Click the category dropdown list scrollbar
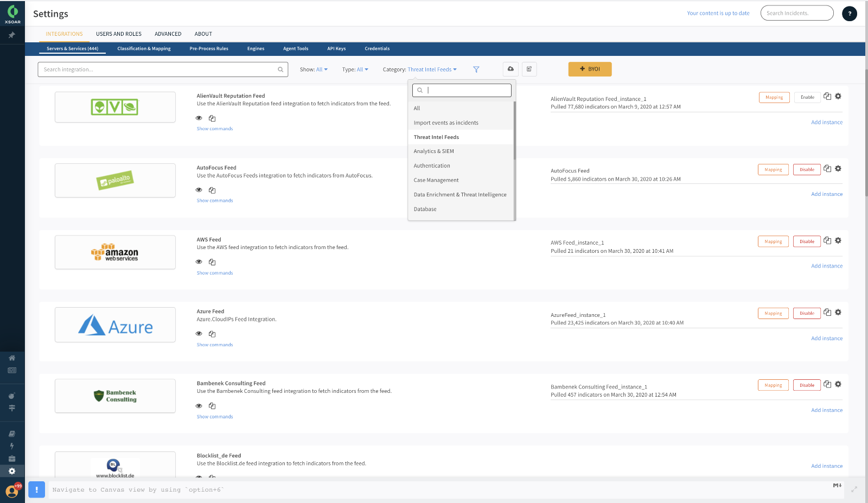This screenshot has height=503, width=868. 514,130
